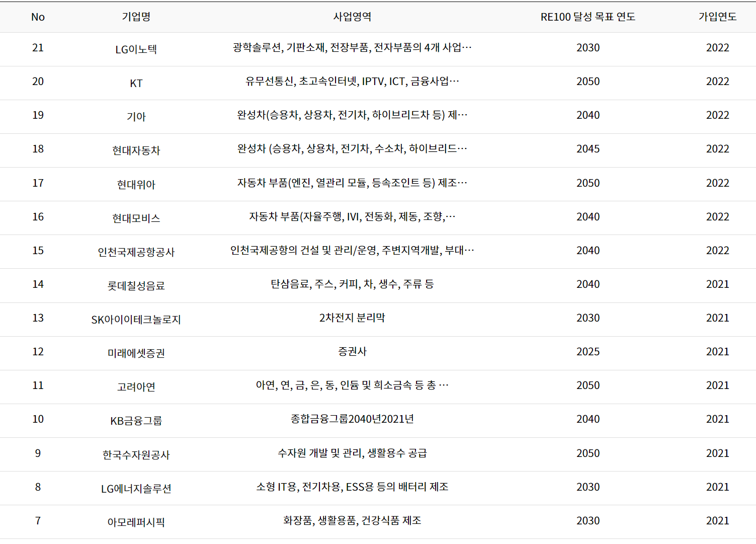Image resolution: width=756 pixels, height=544 pixels.
Task: Click the 사업영역 column header
Action: (352, 17)
